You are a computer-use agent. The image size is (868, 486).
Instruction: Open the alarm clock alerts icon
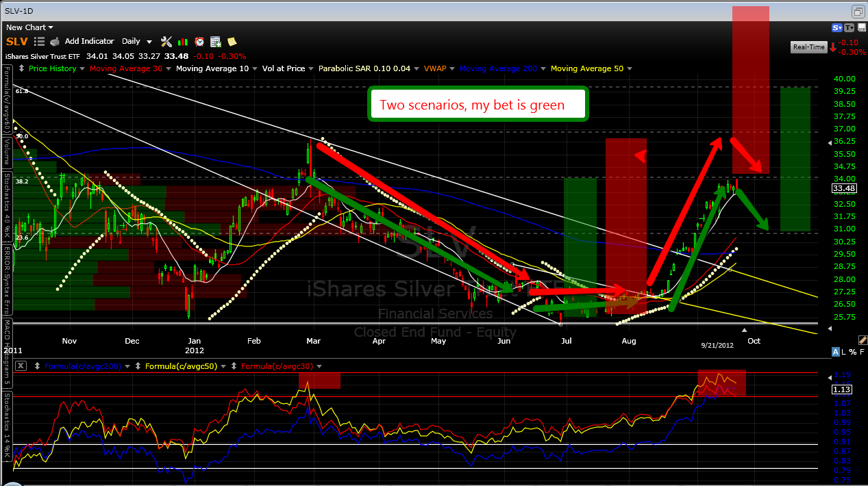pos(199,41)
